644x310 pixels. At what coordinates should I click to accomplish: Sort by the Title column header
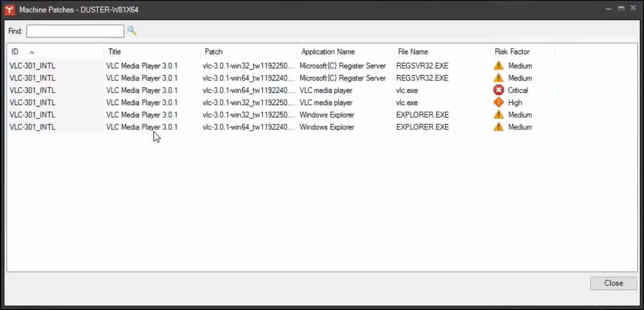click(x=151, y=52)
